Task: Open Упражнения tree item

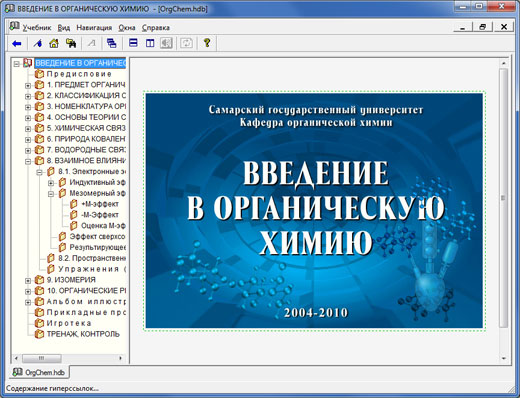Action: (x=92, y=269)
